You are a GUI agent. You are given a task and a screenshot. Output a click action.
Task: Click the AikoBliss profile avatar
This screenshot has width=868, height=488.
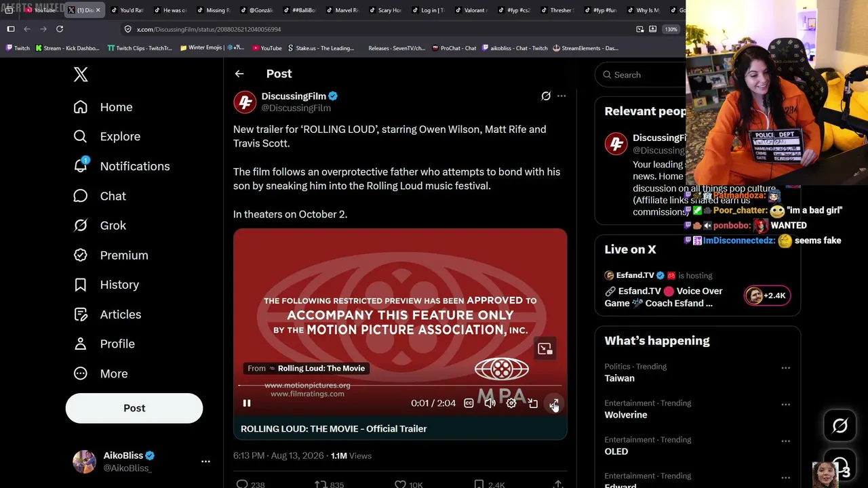84,462
